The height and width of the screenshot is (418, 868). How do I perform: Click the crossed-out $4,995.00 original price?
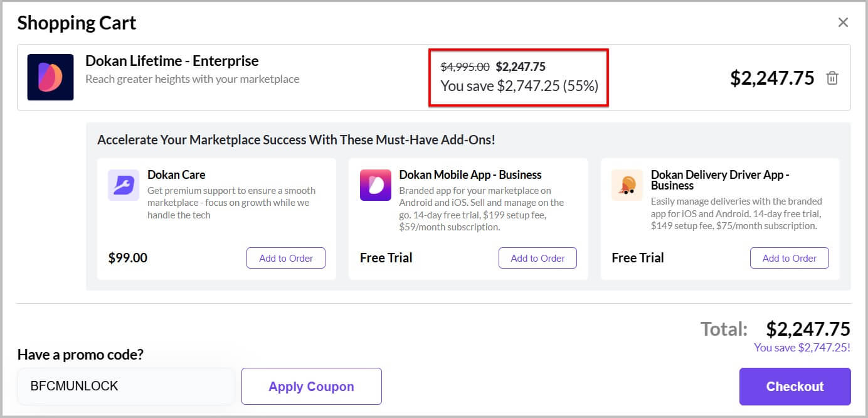point(465,67)
